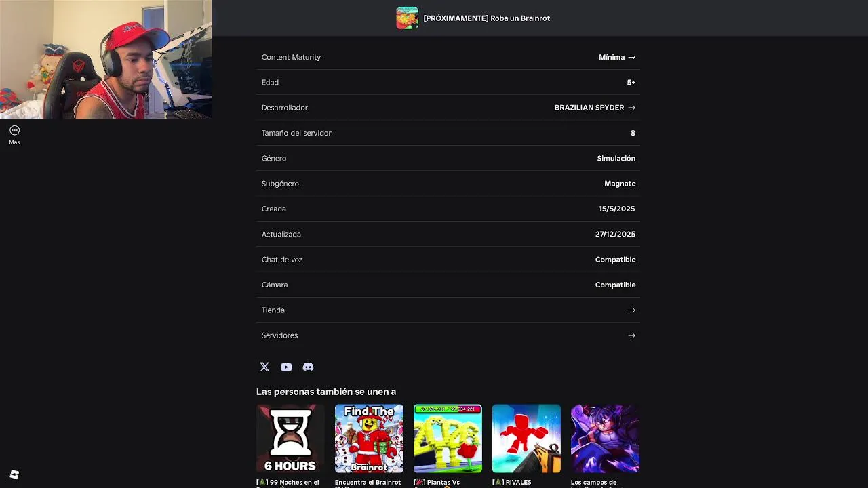Click the Encuentra el Brainrot title text
Viewport: 868px width, 488px height.
[x=368, y=483]
